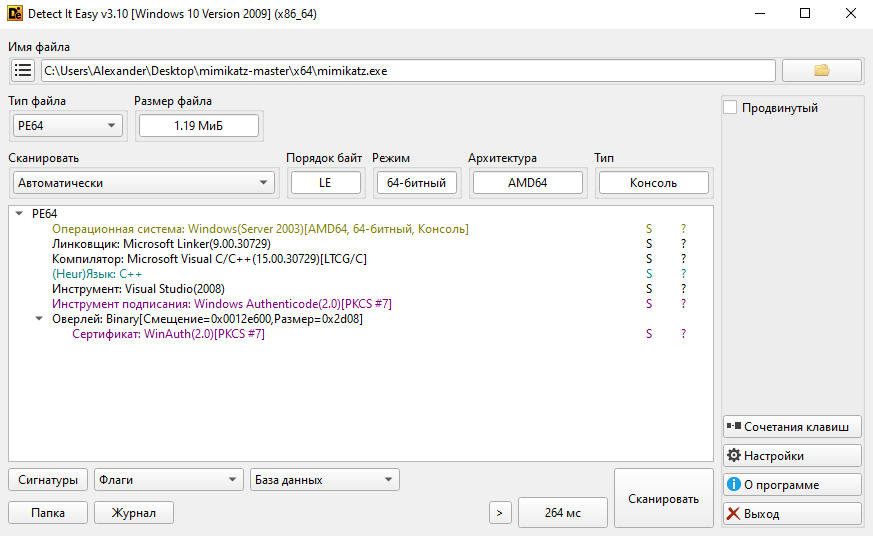Open the Автоматически scan mode dropdown
This screenshot has height=536, width=873.
[144, 183]
